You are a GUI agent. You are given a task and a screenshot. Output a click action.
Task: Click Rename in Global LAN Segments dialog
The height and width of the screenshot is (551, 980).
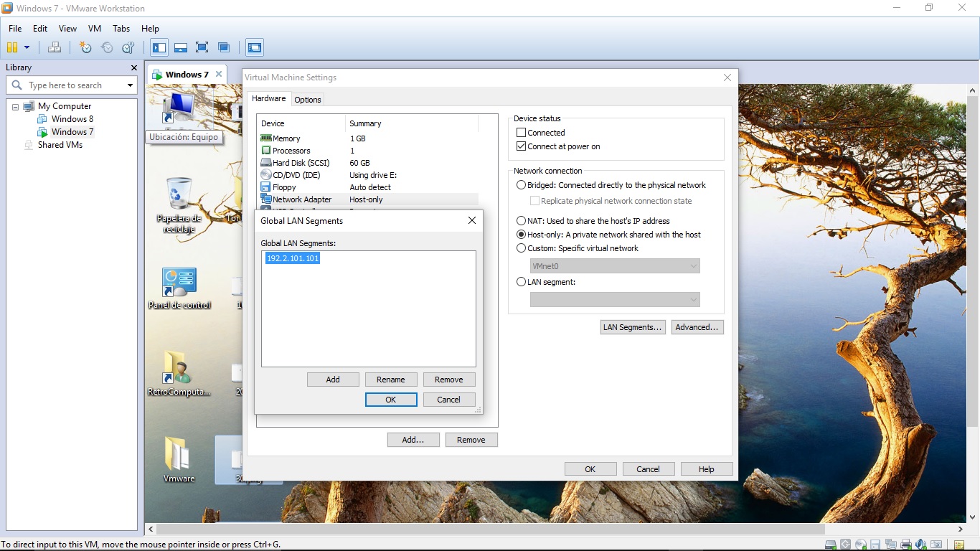tap(391, 380)
